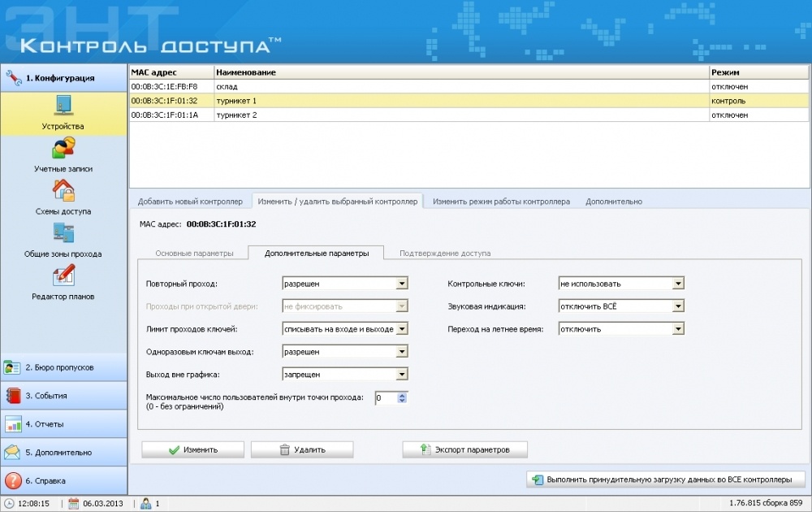Click the Бюро пропусков card icon

pos(12,367)
